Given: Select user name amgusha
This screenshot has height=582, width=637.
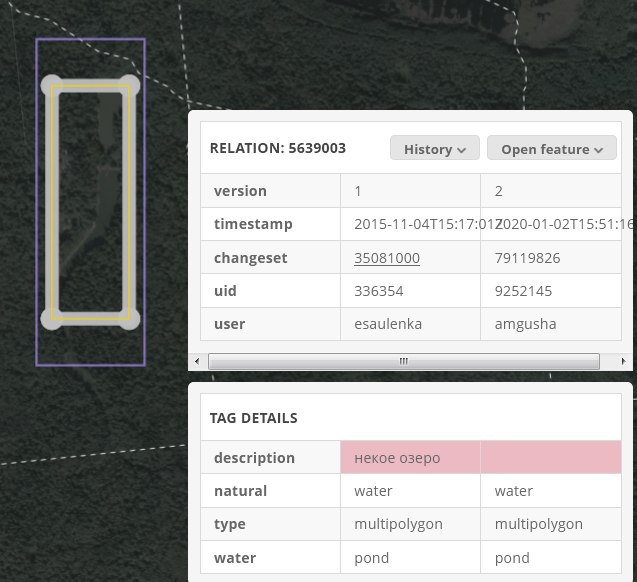Looking at the screenshot, I should pos(525,324).
